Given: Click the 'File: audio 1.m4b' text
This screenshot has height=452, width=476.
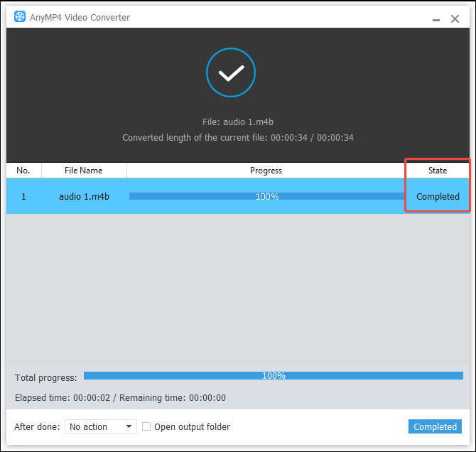Looking at the screenshot, I should pyautogui.click(x=238, y=122).
